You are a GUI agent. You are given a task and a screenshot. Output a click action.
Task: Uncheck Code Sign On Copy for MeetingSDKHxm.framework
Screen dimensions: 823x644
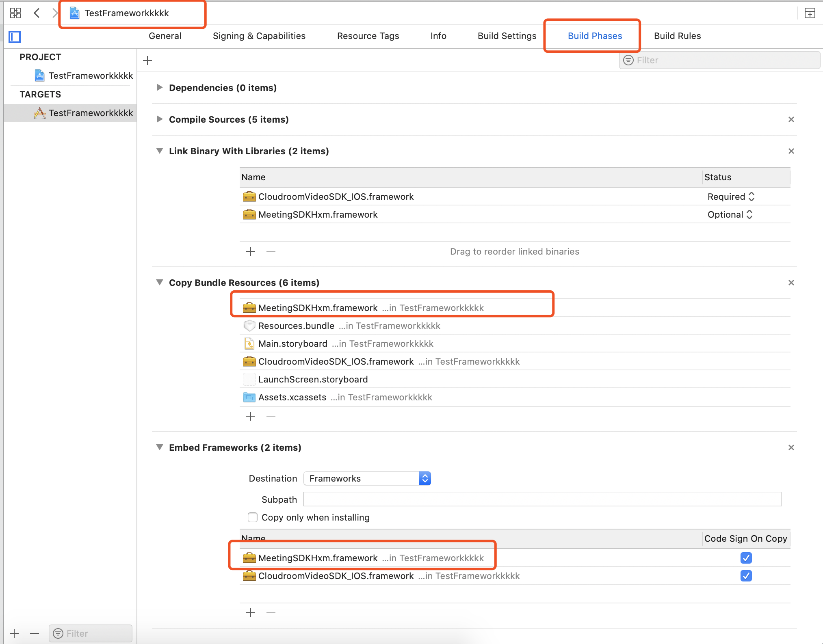coord(746,558)
